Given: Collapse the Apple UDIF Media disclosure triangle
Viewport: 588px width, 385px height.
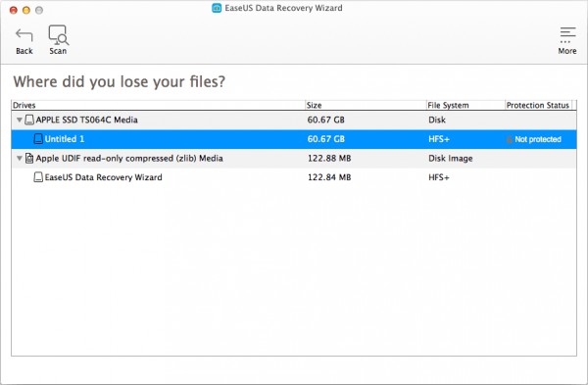Looking at the screenshot, I should pyautogui.click(x=20, y=158).
